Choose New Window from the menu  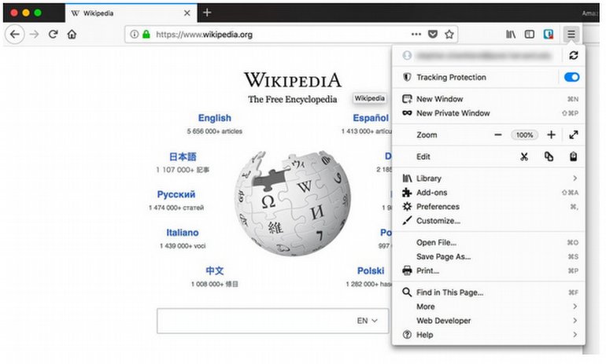[x=489, y=99]
